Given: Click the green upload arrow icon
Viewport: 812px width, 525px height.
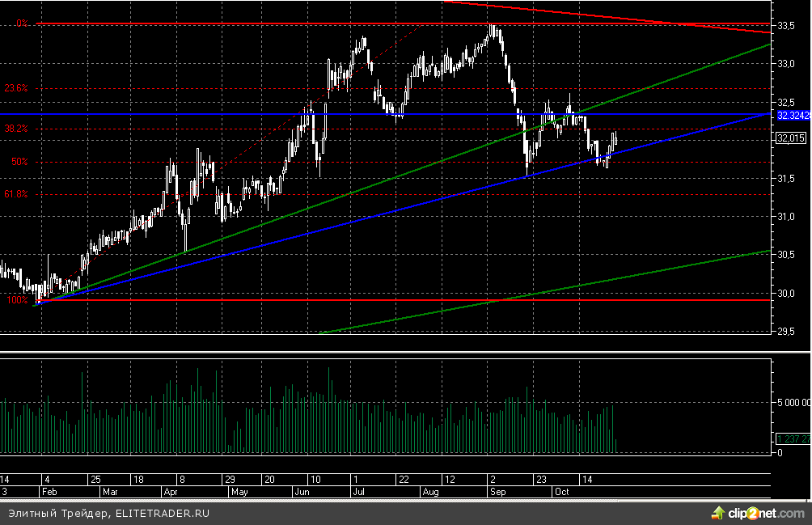Looking at the screenshot, I should [x=717, y=513].
